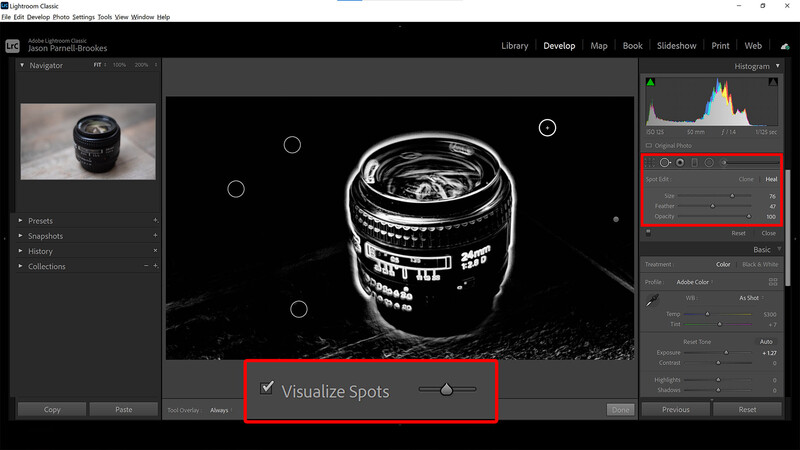Click the minus icon next to Collections
This screenshot has height=450, width=800.
(x=146, y=266)
